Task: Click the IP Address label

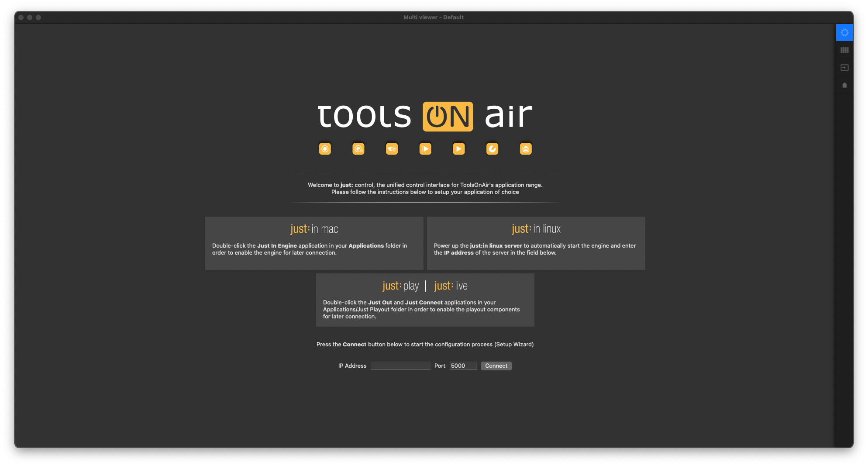Action: (x=352, y=366)
